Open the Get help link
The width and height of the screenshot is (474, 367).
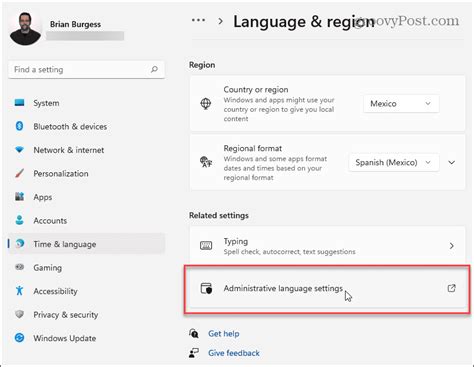(224, 333)
